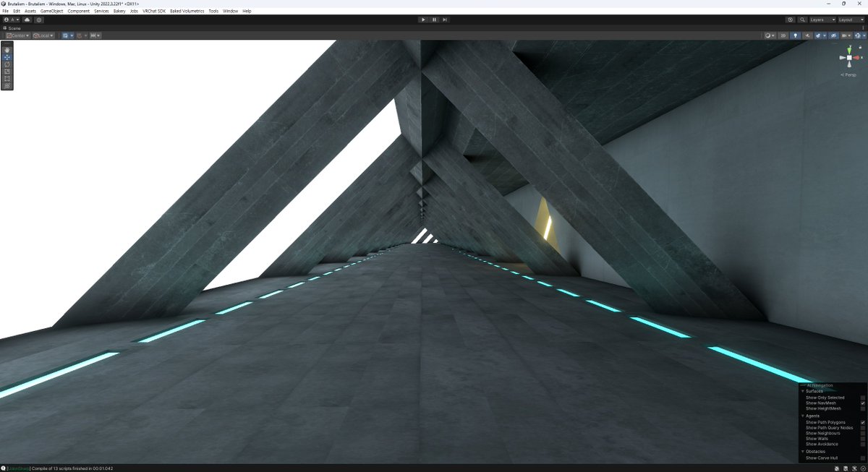Toggle hidden objects visibility icon

(x=833, y=35)
